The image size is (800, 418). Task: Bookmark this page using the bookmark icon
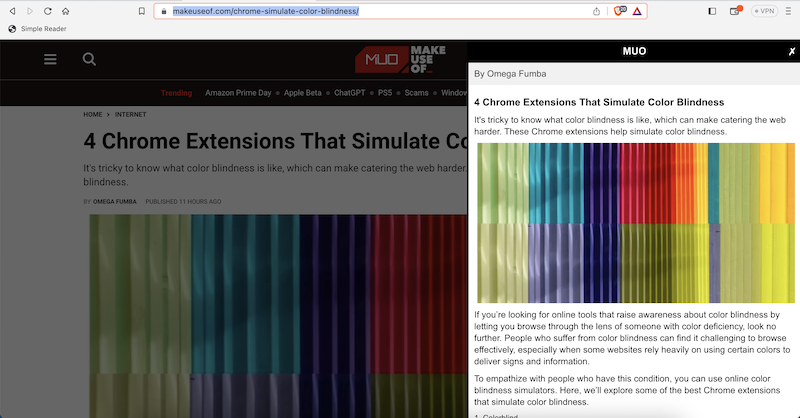(x=142, y=11)
